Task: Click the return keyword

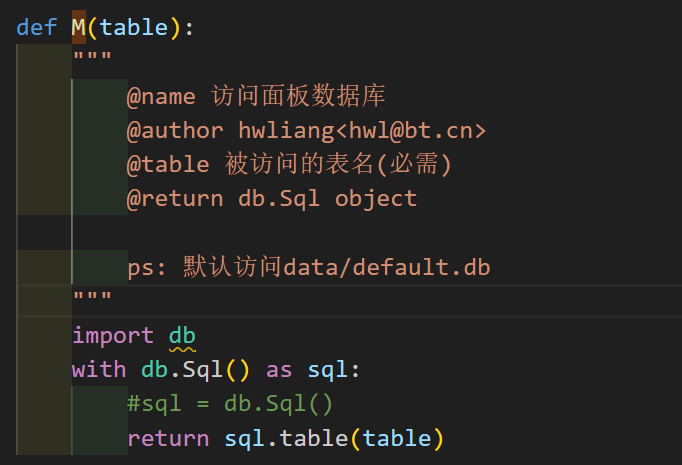Action: pyautogui.click(x=168, y=438)
